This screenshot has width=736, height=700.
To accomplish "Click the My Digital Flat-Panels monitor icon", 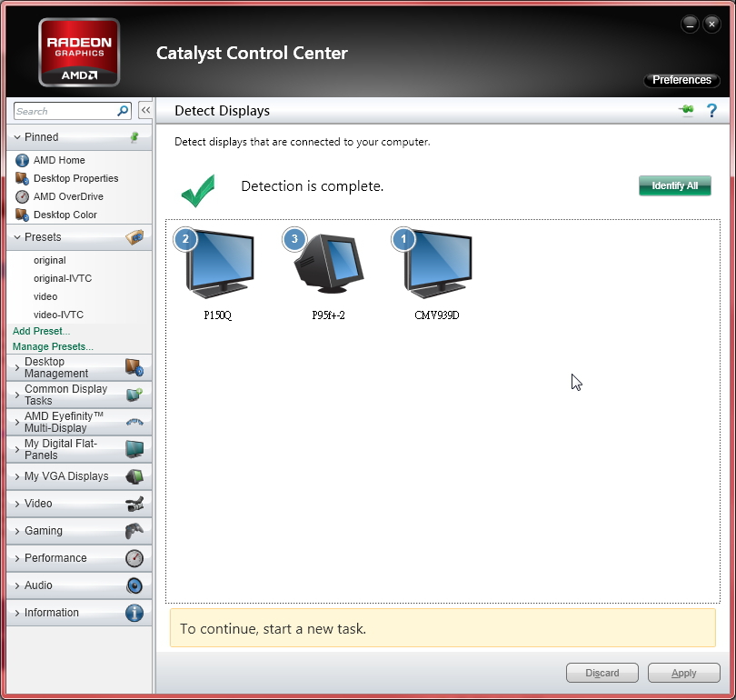I will click(x=134, y=449).
